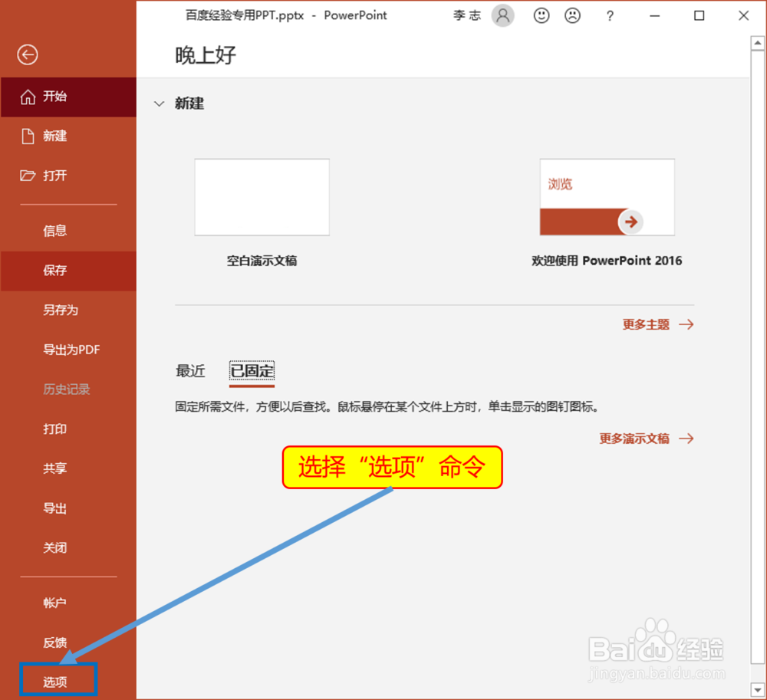Open the 打开 file page
Screen dimensions: 767x700
68,176
